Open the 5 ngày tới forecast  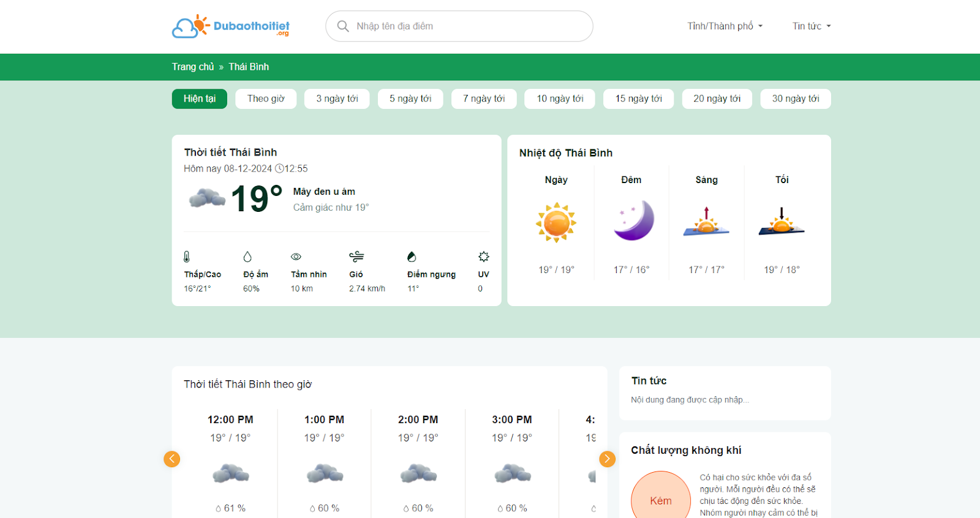(410, 99)
